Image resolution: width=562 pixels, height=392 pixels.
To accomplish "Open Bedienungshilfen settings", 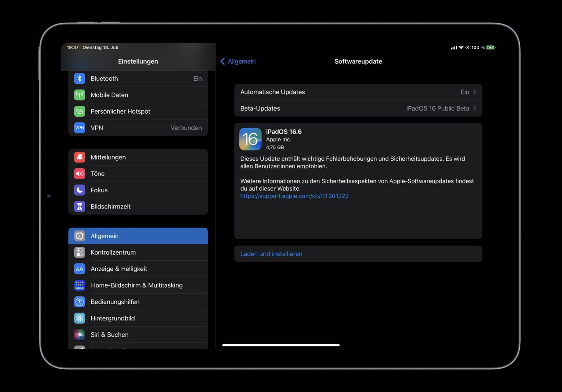I will [138, 302].
